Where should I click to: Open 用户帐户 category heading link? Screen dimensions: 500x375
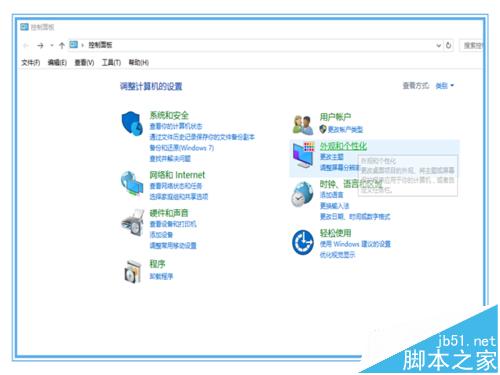[x=335, y=117]
